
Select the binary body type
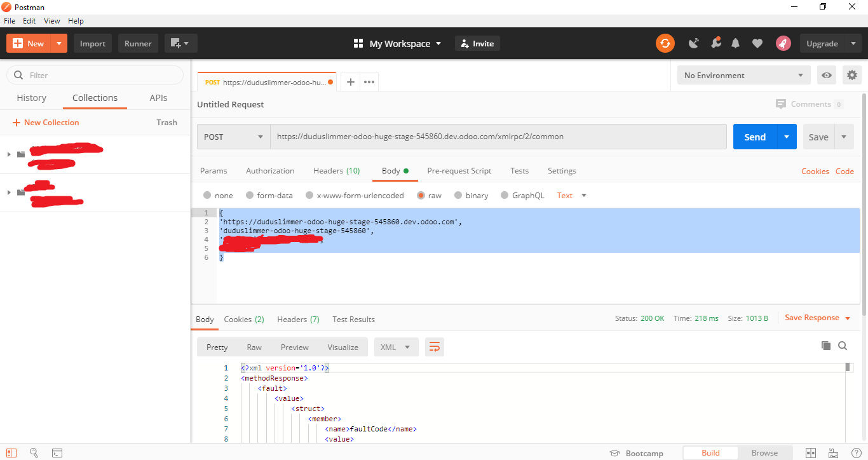tap(458, 196)
